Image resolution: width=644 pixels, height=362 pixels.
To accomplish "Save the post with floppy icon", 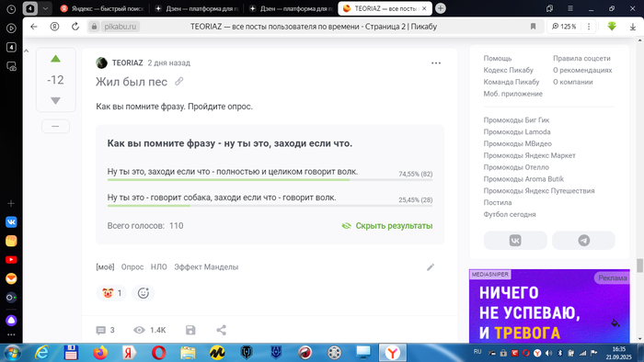I will pyautogui.click(x=190, y=330).
